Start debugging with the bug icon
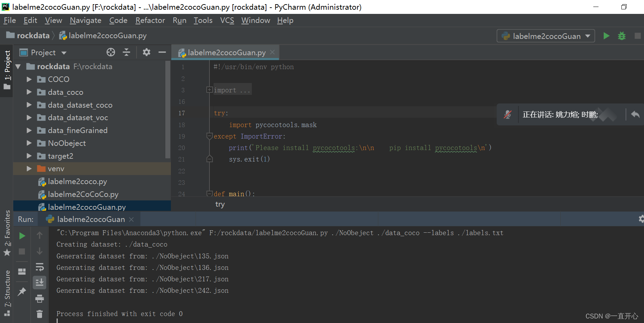 pyautogui.click(x=622, y=36)
